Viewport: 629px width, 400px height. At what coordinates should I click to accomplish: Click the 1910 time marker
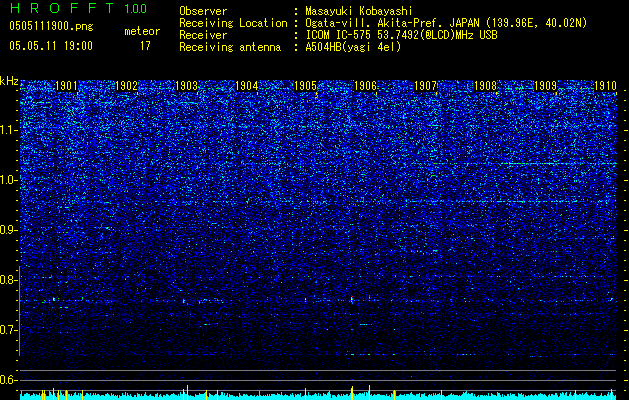(x=605, y=86)
